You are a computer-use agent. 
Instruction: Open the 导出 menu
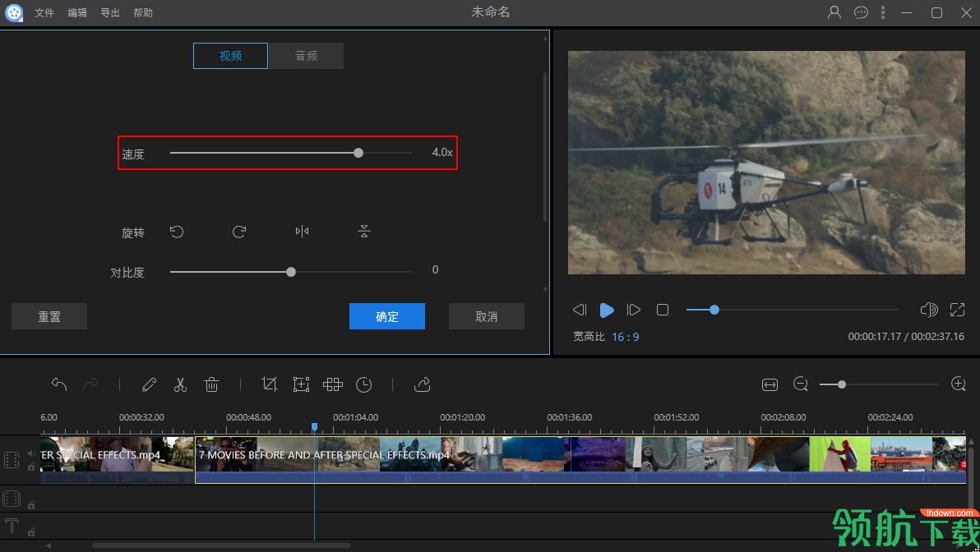(110, 12)
